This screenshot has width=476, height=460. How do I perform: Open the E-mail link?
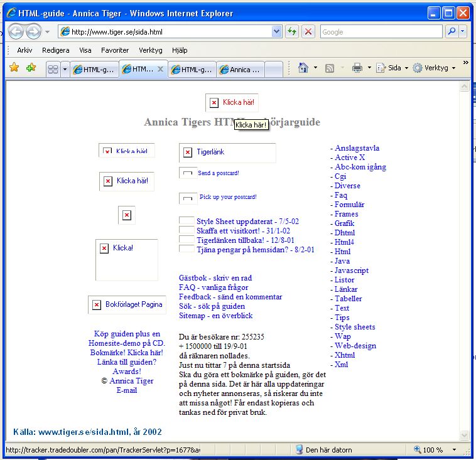coord(127,390)
